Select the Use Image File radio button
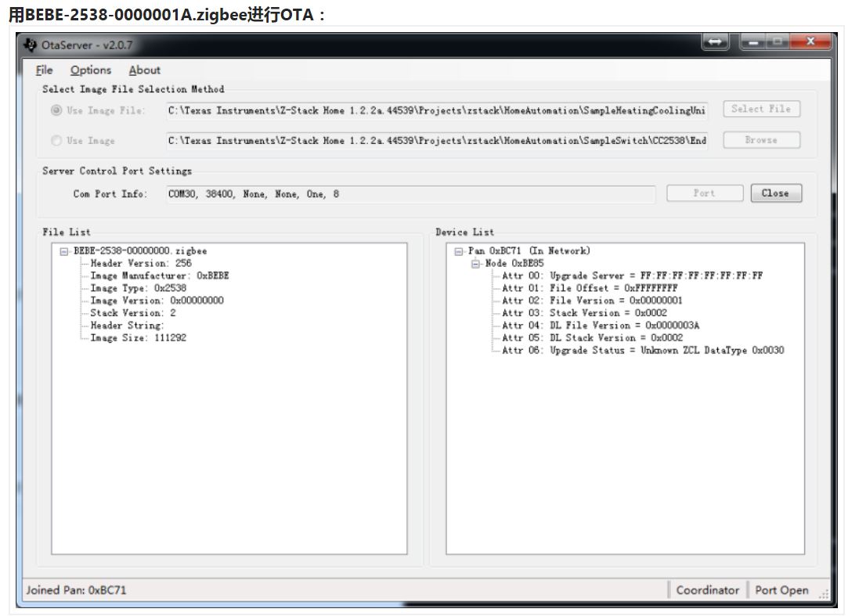The image size is (848, 616). click(x=56, y=110)
